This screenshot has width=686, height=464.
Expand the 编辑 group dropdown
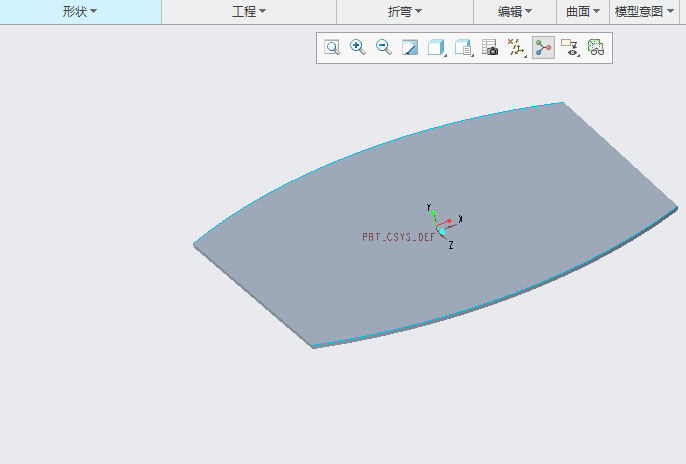[515, 12]
